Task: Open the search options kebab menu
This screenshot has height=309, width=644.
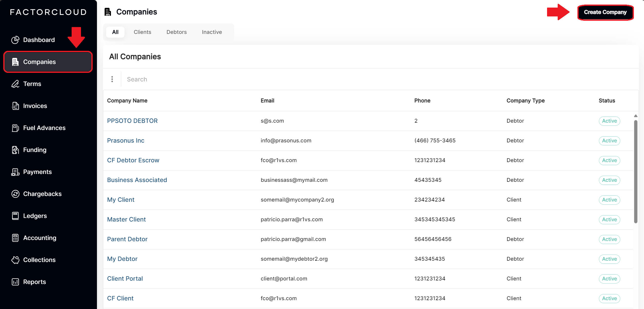Action: coord(112,79)
